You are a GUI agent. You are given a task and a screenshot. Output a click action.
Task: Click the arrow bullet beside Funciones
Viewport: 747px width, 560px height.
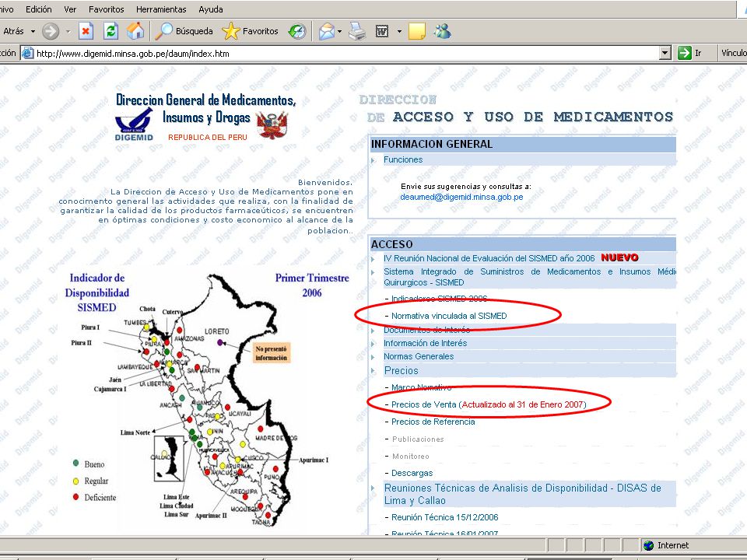373,160
